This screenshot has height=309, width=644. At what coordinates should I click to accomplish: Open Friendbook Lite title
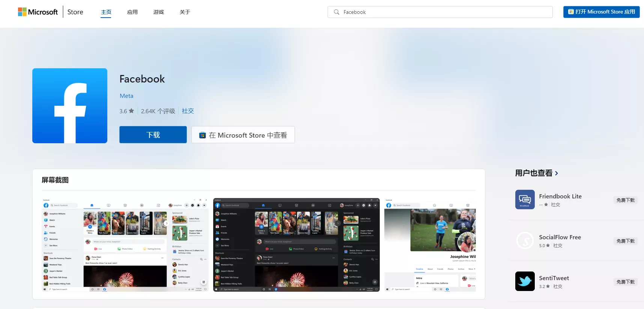[560, 196]
